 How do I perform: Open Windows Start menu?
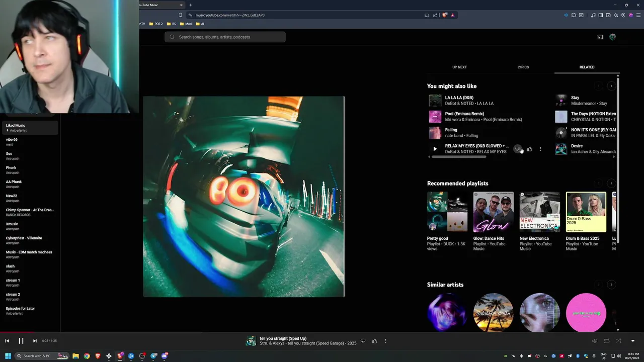[x=8, y=356]
